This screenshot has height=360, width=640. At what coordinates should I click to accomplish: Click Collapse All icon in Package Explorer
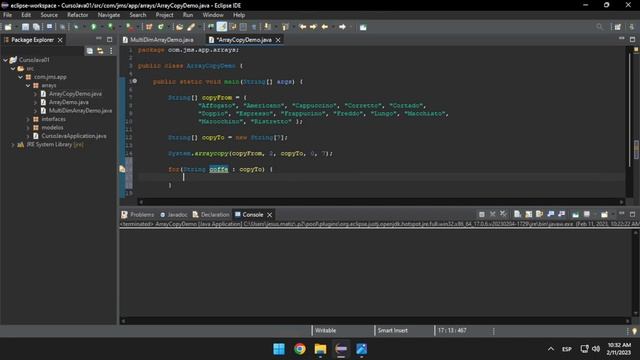coord(89,51)
